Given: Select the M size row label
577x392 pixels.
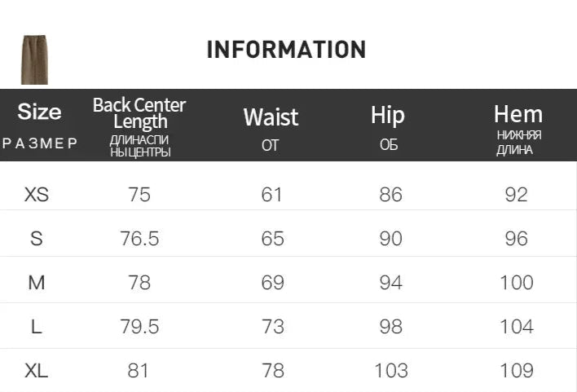Looking at the screenshot, I should click(37, 283).
